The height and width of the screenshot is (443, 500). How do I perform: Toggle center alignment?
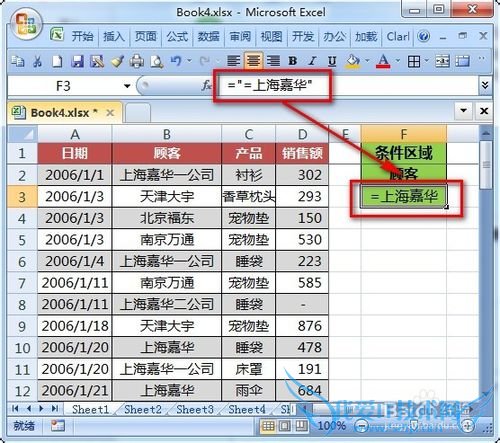253,61
